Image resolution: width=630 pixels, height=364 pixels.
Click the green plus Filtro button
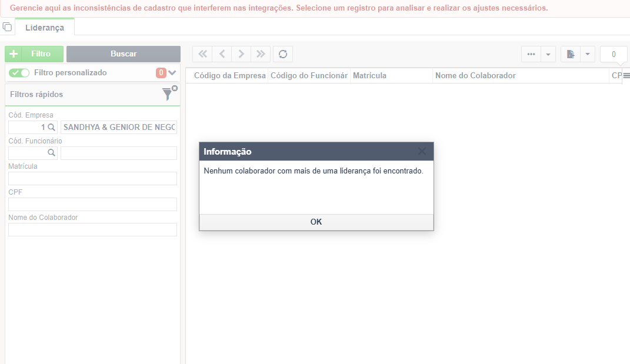(34, 54)
